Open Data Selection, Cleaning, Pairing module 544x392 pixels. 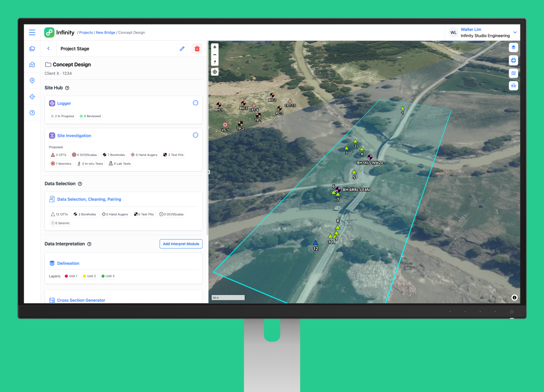tap(89, 199)
